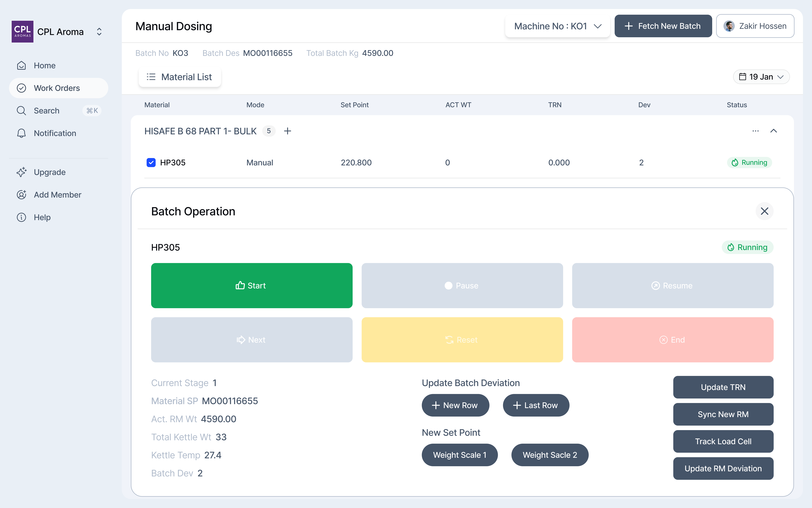This screenshot has width=812, height=508.
Task: Click the ACT WT column header
Action: pyautogui.click(x=458, y=105)
